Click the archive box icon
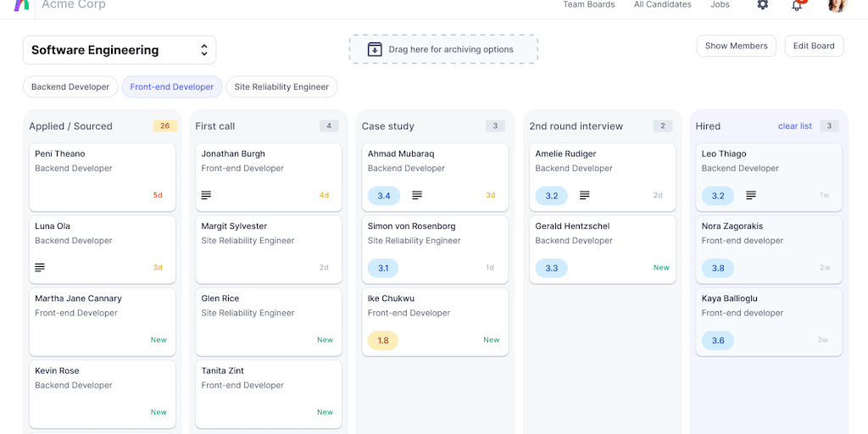Viewport: 868px width, 434px height. point(375,49)
